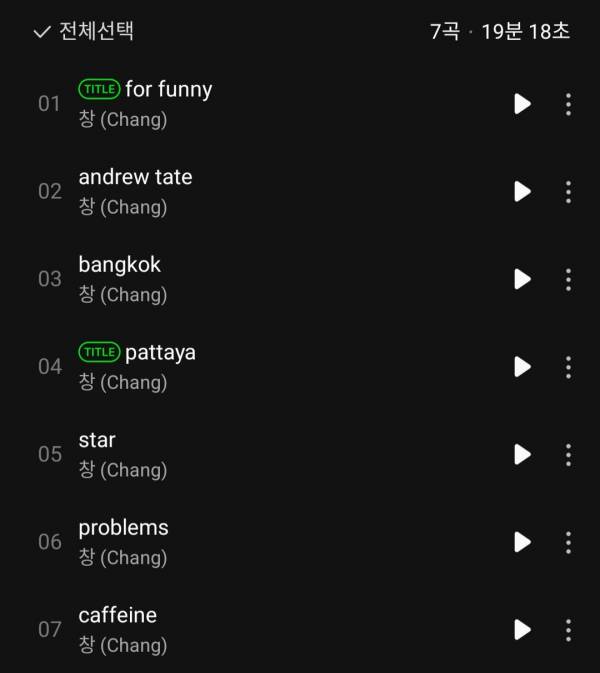The image size is (600, 673).
Task: Open the three-dot menu for 'star'
Action: 568,454
